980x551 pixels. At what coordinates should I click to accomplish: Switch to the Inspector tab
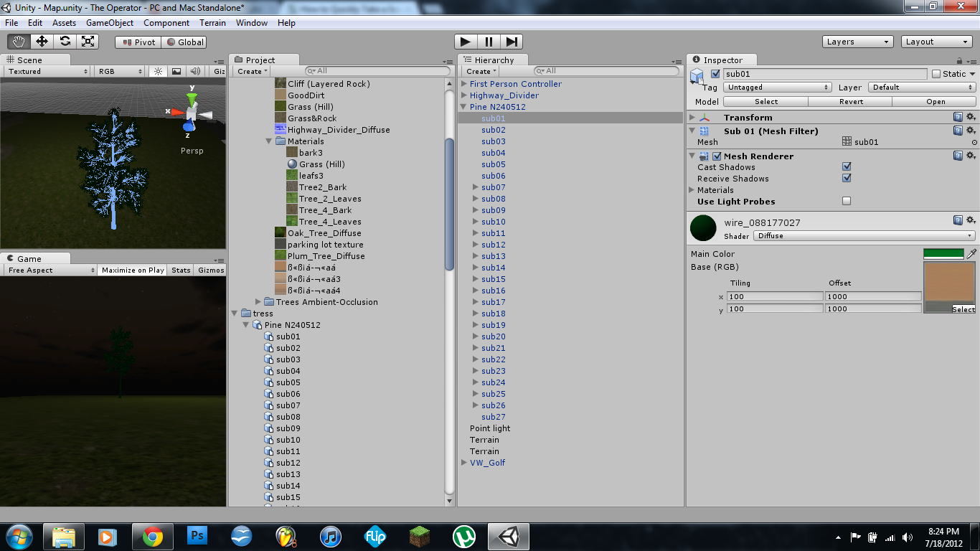tap(722, 60)
